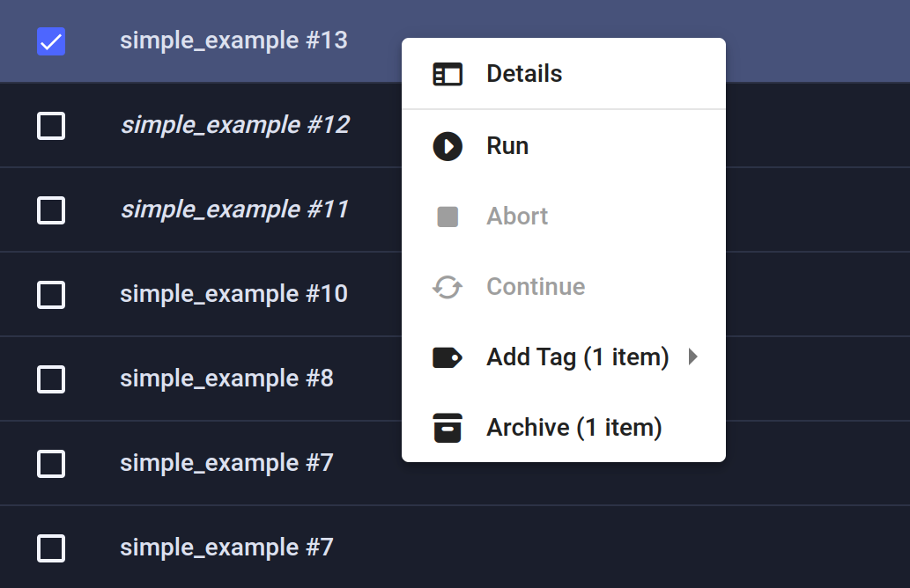
Task: Tick the checkbox for simple_example #12
Action: click(x=51, y=126)
